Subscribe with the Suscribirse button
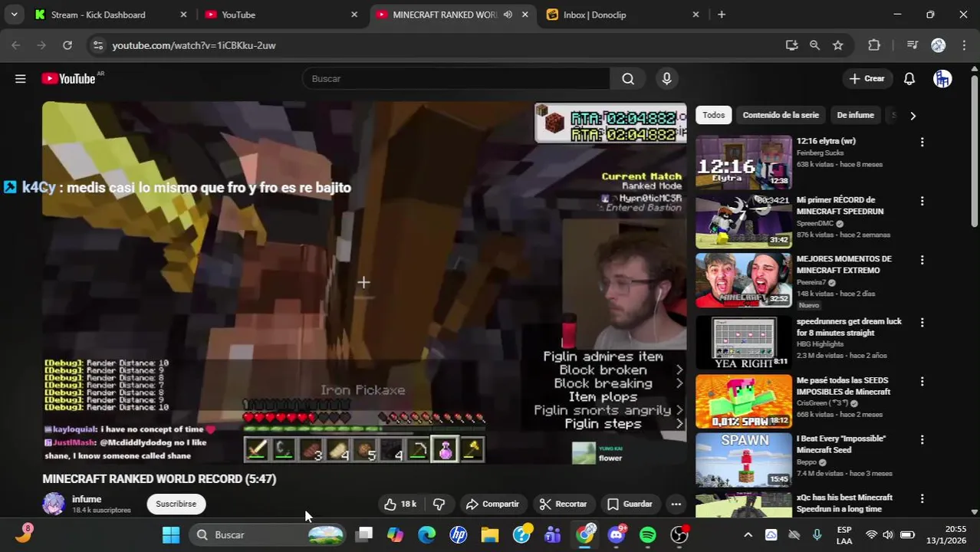Viewport: 980px width, 552px height. [x=176, y=504]
